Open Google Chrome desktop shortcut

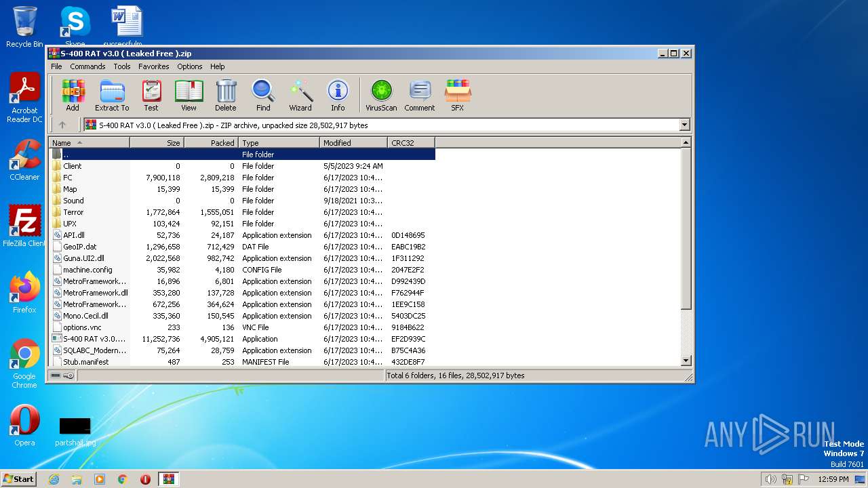[24, 364]
